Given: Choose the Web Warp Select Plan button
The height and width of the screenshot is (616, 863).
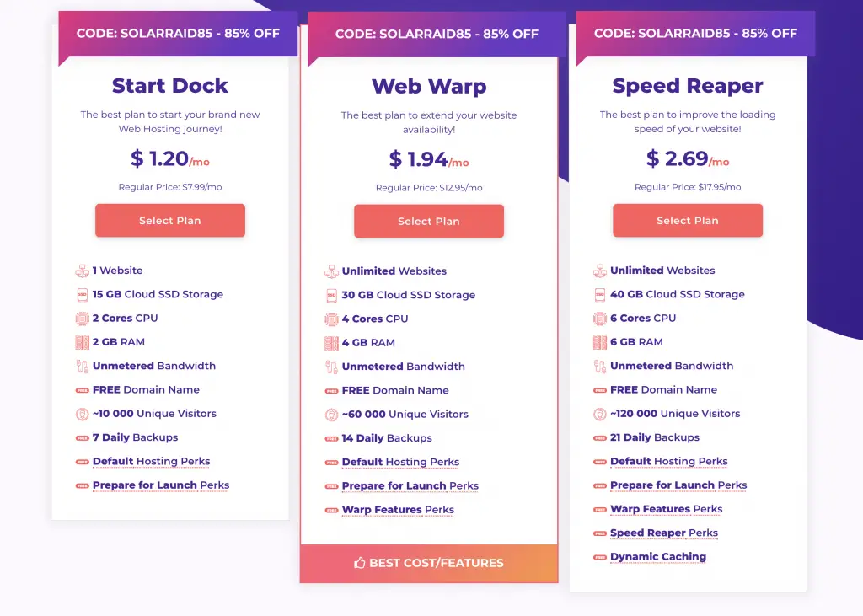Looking at the screenshot, I should click(x=429, y=221).
